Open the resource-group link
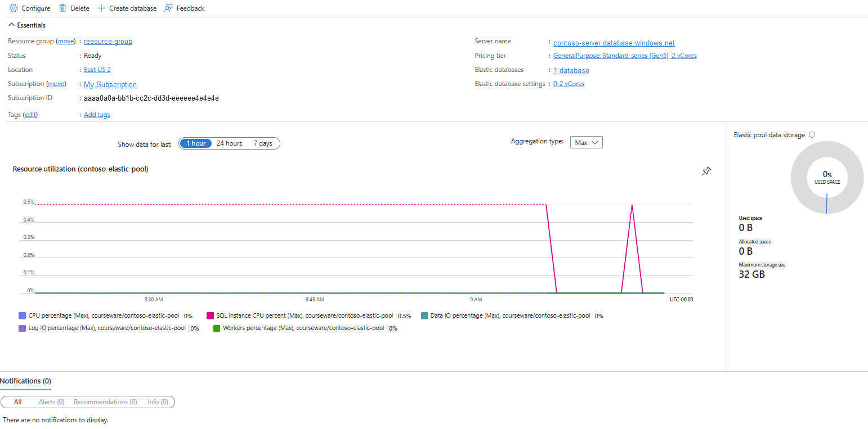The image size is (868, 429). click(x=108, y=42)
